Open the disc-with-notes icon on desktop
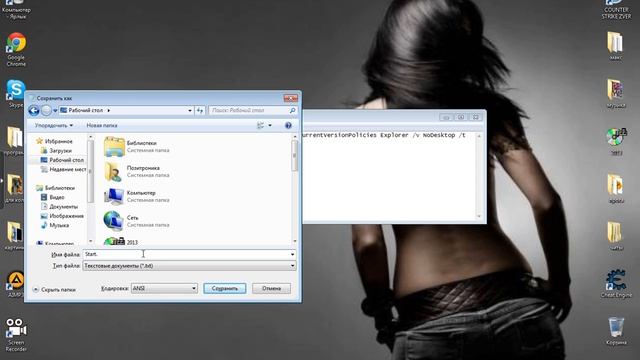Viewport: 640px width, 360px height. point(617,141)
